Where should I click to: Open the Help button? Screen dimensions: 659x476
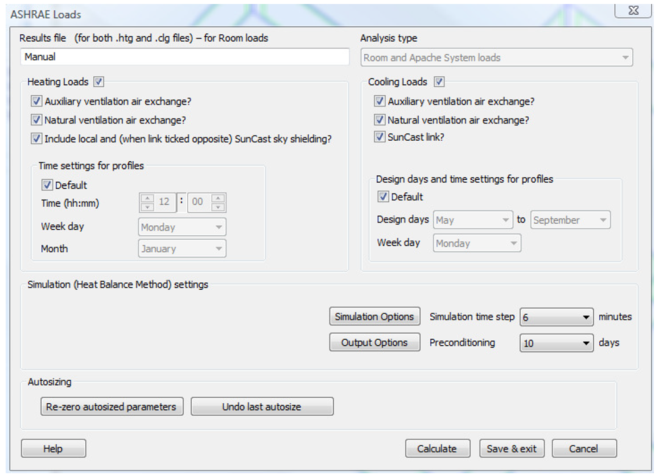53,449
